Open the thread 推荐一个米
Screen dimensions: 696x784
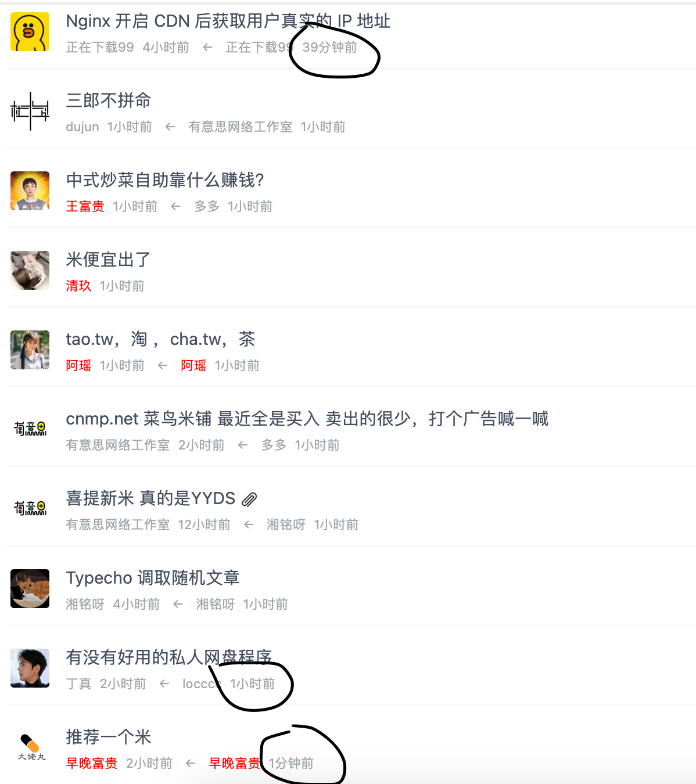(x=109, y=737)
